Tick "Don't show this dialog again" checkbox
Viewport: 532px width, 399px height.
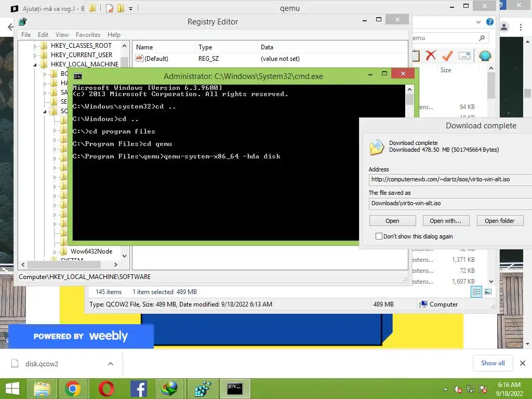379,236
